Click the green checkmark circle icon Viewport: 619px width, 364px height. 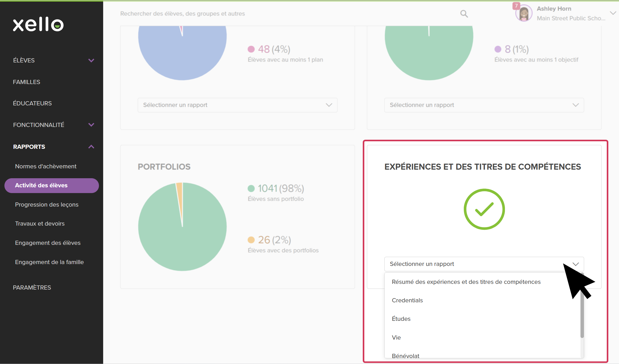point(484,209)
